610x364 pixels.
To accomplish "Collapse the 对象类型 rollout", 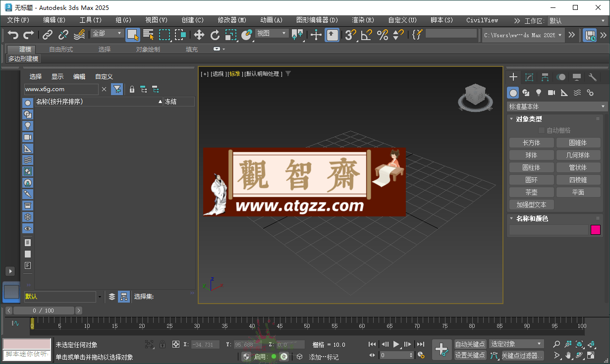I will click(x=529, y=119).
